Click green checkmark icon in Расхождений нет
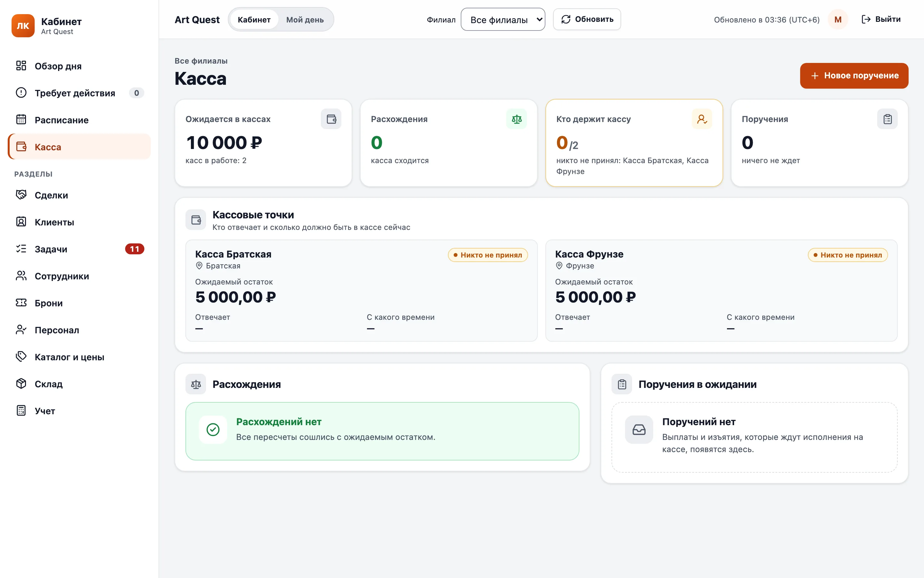This screenshot has height=578, width=924. 213,430
